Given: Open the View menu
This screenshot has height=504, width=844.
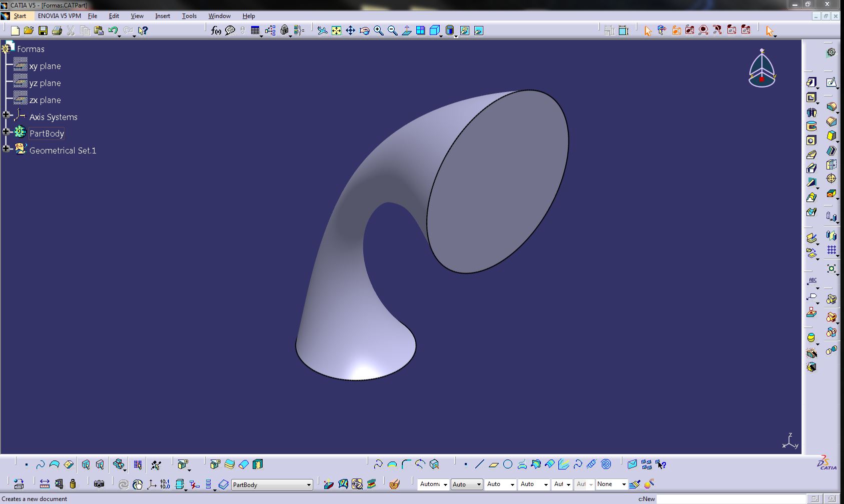Looking at the screenshot, I should [137, 16].
